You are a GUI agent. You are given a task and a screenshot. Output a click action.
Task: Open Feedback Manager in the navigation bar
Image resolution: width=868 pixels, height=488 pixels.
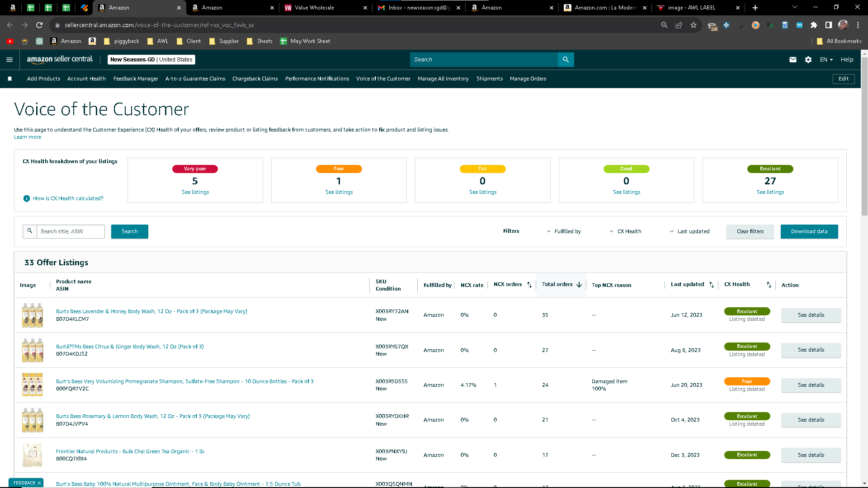(136, 79)
